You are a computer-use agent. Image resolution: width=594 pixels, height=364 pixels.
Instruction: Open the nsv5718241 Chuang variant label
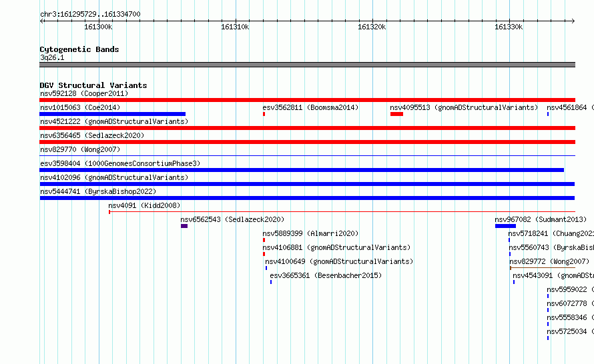551,233
